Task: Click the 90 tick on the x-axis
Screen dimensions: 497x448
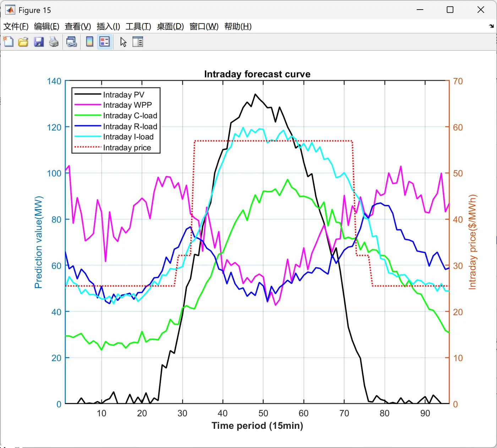Action: tap(425, 413)
